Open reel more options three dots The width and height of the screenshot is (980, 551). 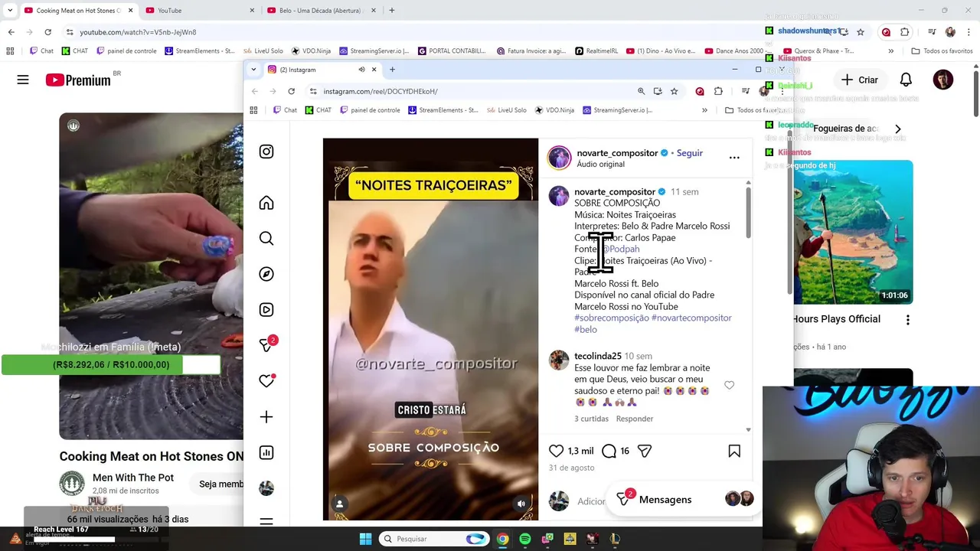click(734, 158)
